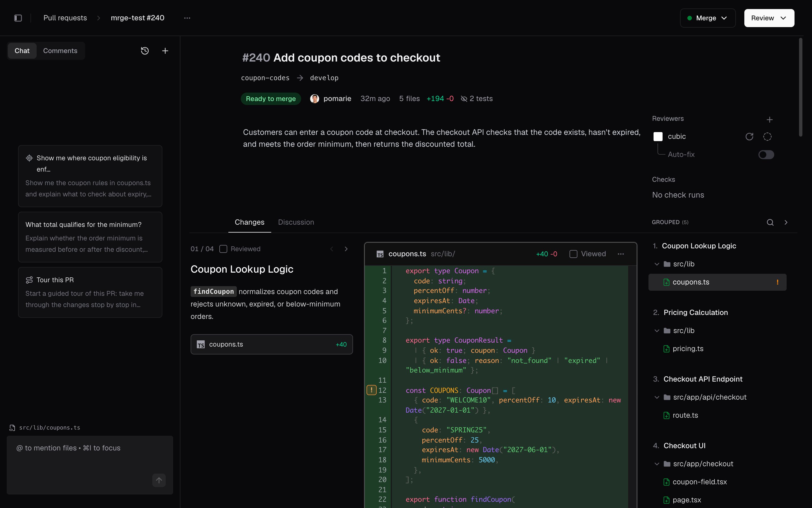Click the warning marker on line 12
Viewport: 812px width, 508px height.
pos(371,390)
